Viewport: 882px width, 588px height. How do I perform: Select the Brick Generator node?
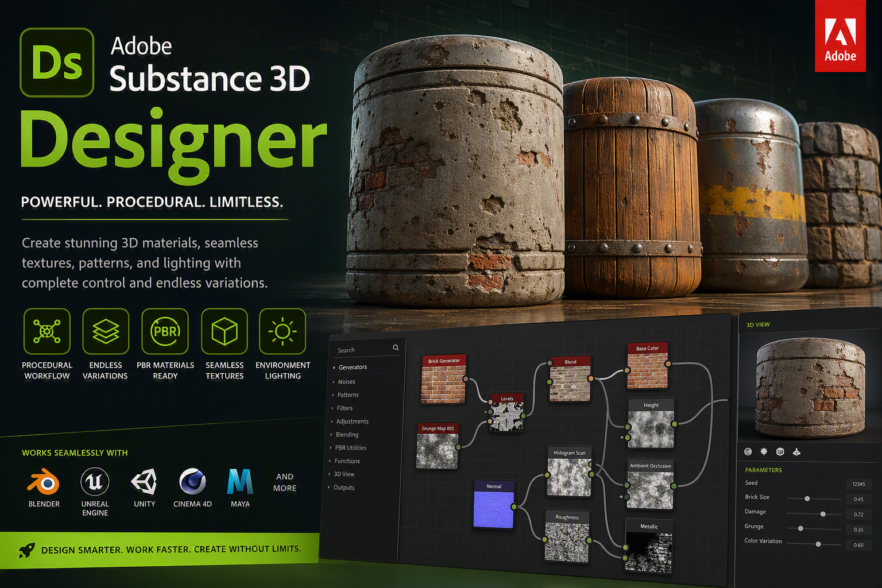[443, 380]
